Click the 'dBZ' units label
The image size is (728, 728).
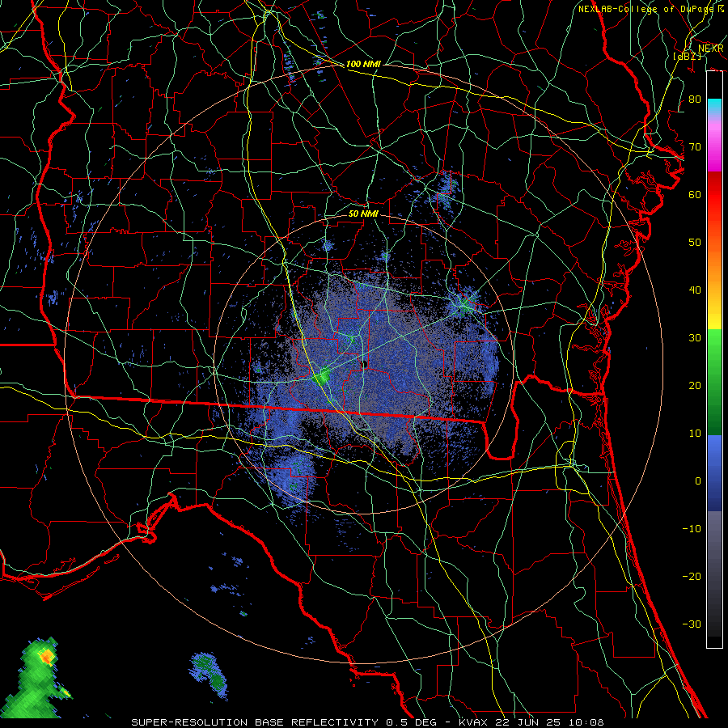tap(687, 56)
